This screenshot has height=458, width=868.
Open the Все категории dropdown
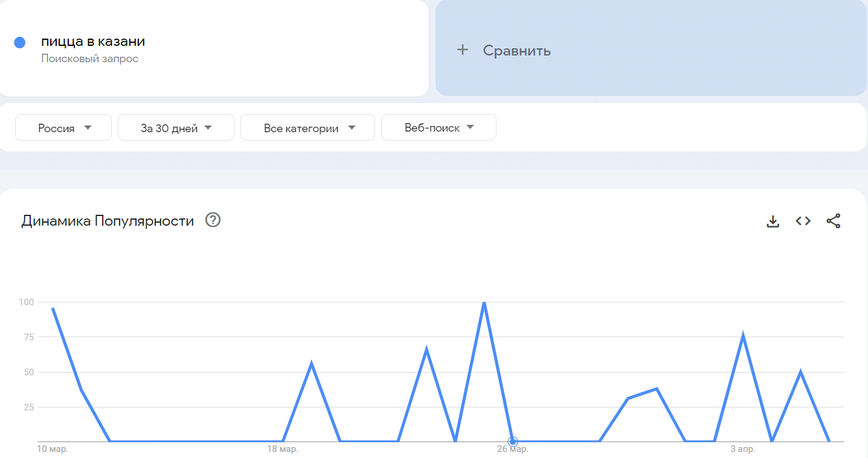pyautogui.click(x=307, y=128)
